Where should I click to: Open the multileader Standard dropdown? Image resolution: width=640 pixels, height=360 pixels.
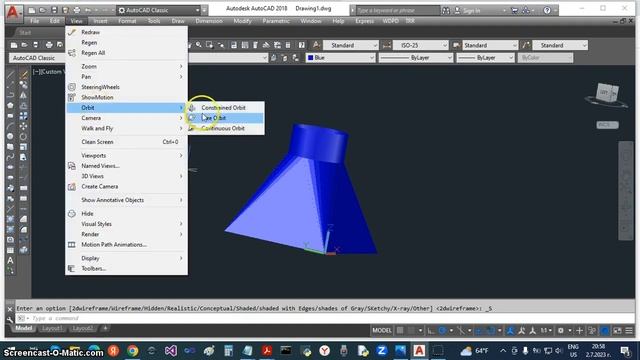pos(560,45)
